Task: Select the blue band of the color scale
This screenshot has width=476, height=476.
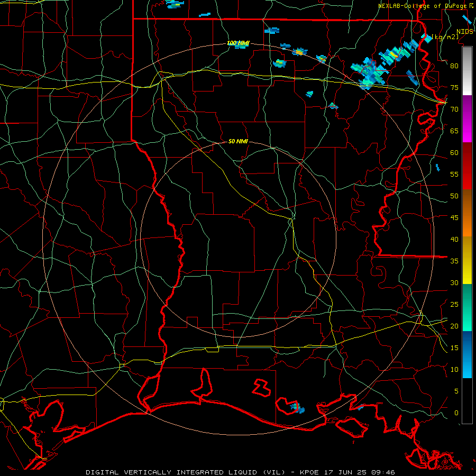Action: tap(467, 354)
